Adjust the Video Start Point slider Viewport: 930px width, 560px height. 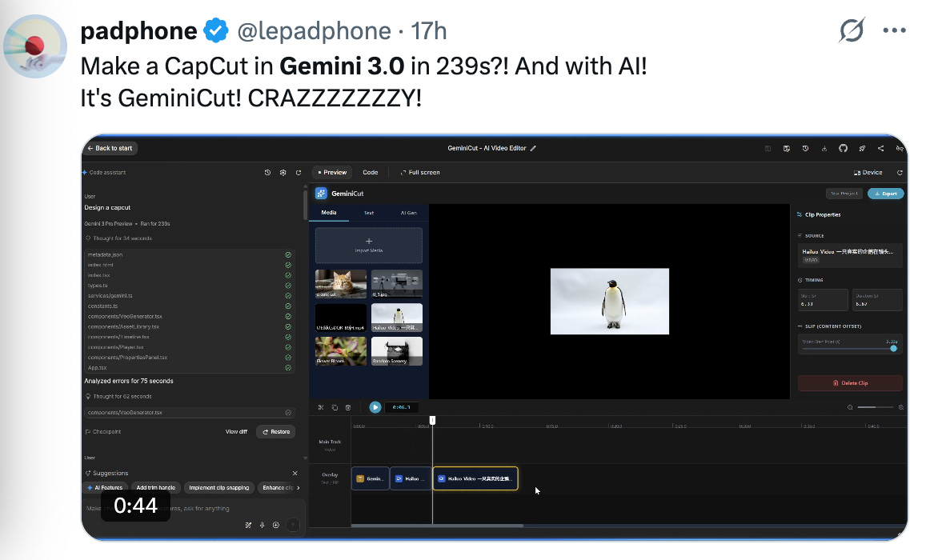tap(850, 349)
